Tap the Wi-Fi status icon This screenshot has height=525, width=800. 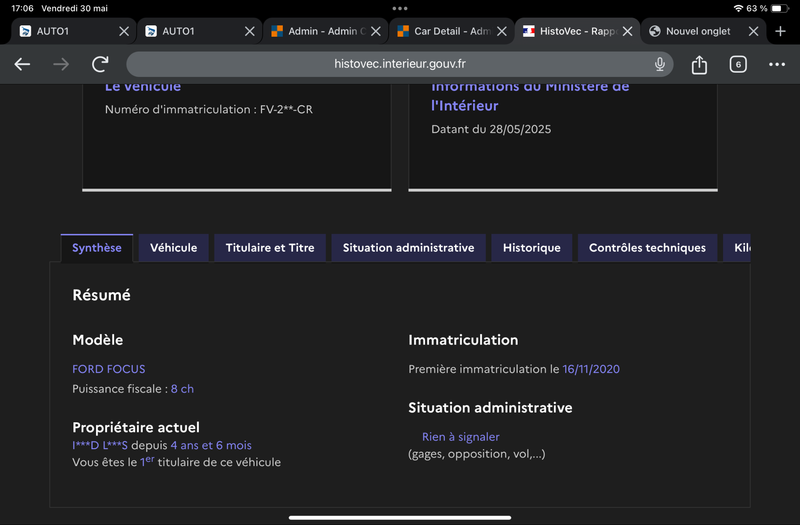tap(738, 8)
